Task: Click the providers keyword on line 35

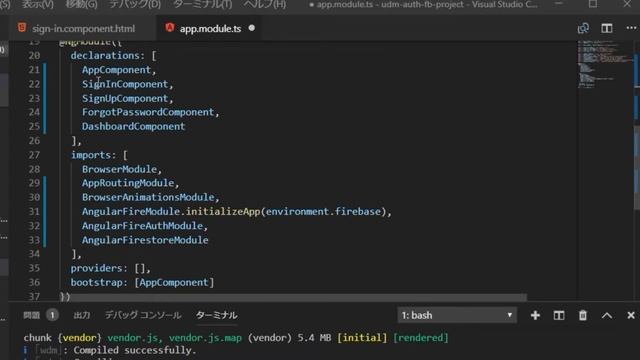Action: tap(96, 268)
